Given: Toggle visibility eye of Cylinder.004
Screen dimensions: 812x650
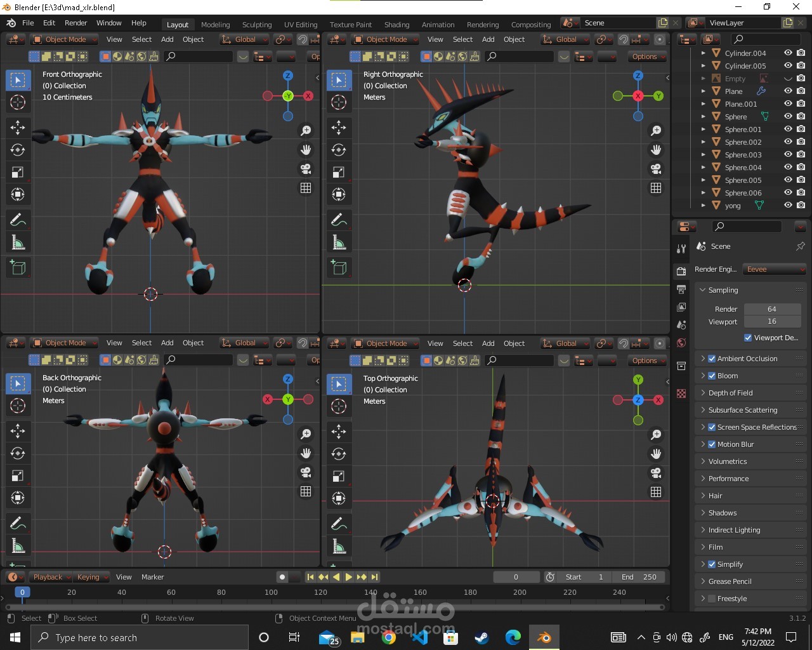Looking at the screenshot, I should (x=788, y=53).
